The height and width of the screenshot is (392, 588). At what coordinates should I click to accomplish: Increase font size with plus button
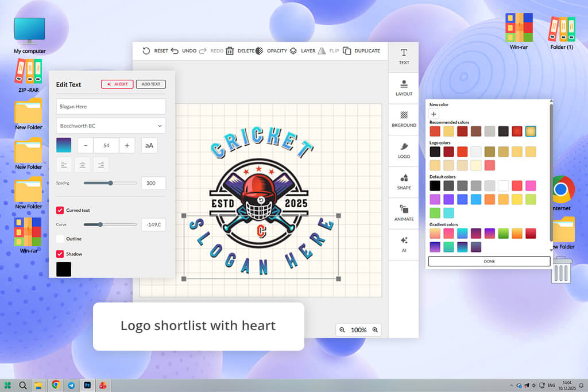coord(127,145)
